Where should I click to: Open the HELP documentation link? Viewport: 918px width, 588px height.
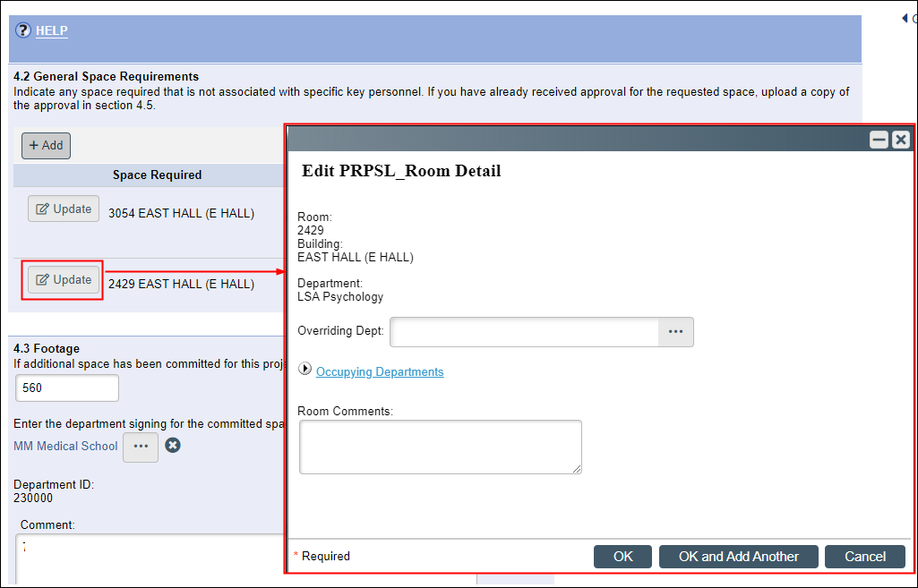(x=51, y=30)
